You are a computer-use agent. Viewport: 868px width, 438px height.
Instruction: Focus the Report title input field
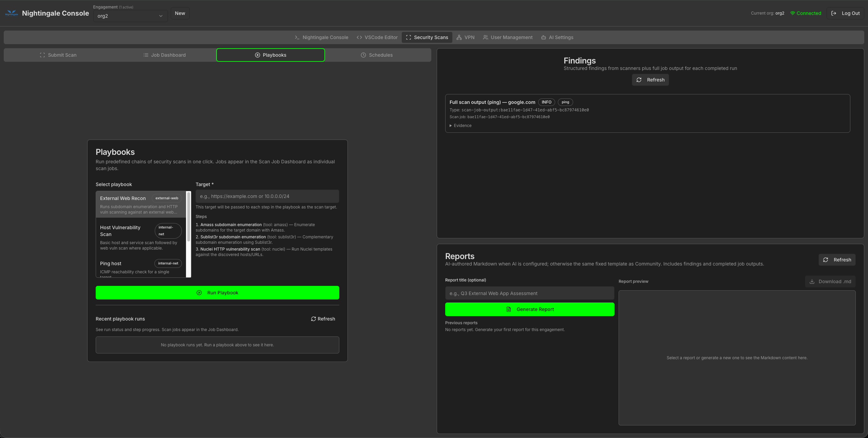point(529,293)
